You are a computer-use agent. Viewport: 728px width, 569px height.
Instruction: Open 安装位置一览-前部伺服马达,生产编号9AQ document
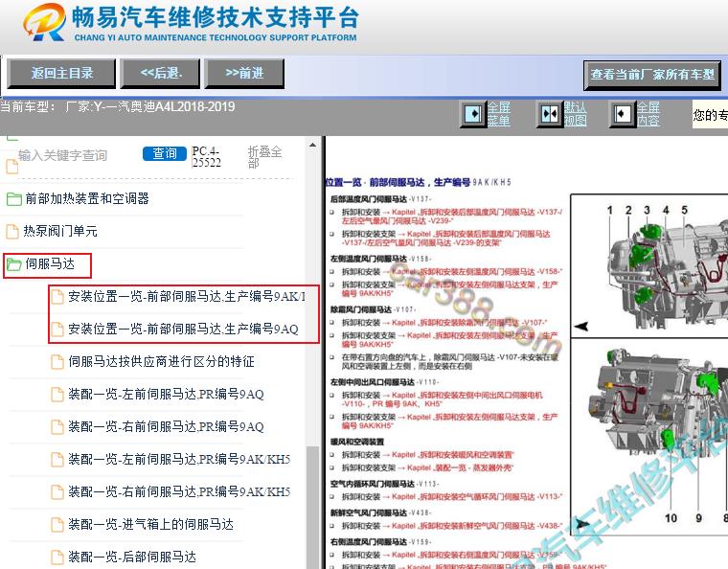[183, 330]
